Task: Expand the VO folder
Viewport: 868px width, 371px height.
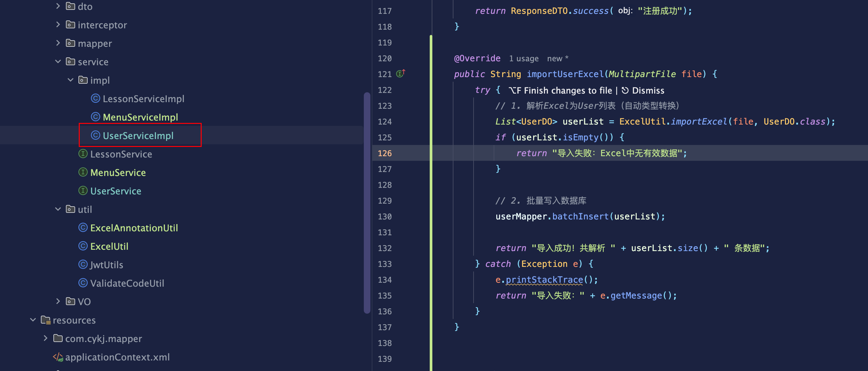Action: tap(58, 301)
